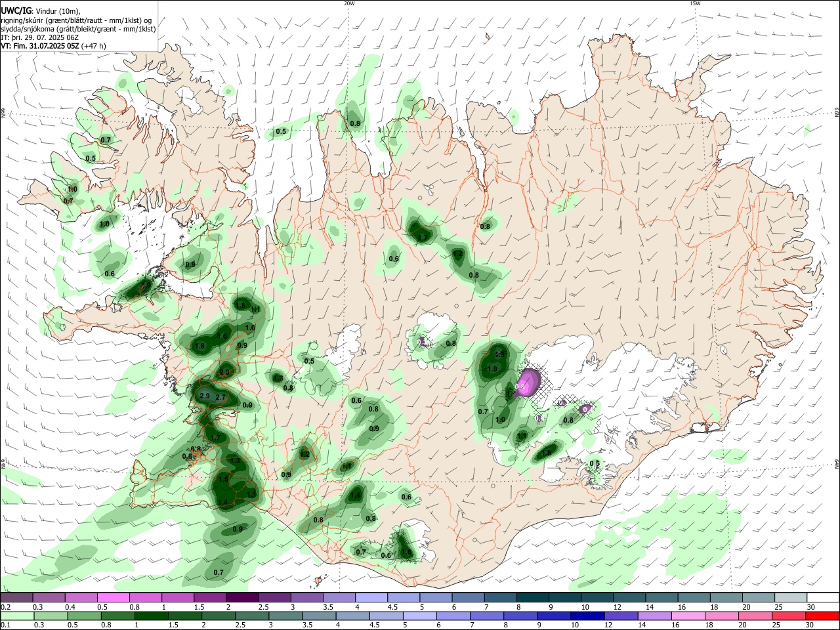Click the 20W longitude label

tap(349, 3)
